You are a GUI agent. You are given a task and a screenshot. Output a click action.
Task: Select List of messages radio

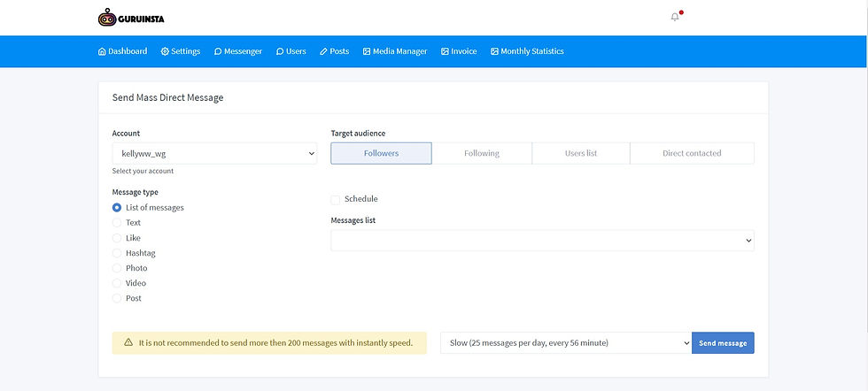point(117,208)
